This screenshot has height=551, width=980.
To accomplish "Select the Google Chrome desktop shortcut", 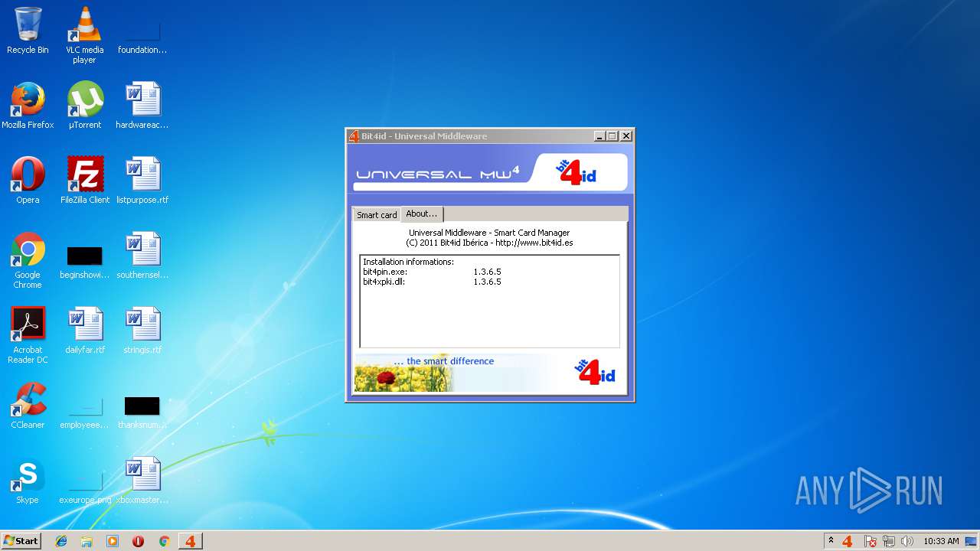I will pos(28,260).
